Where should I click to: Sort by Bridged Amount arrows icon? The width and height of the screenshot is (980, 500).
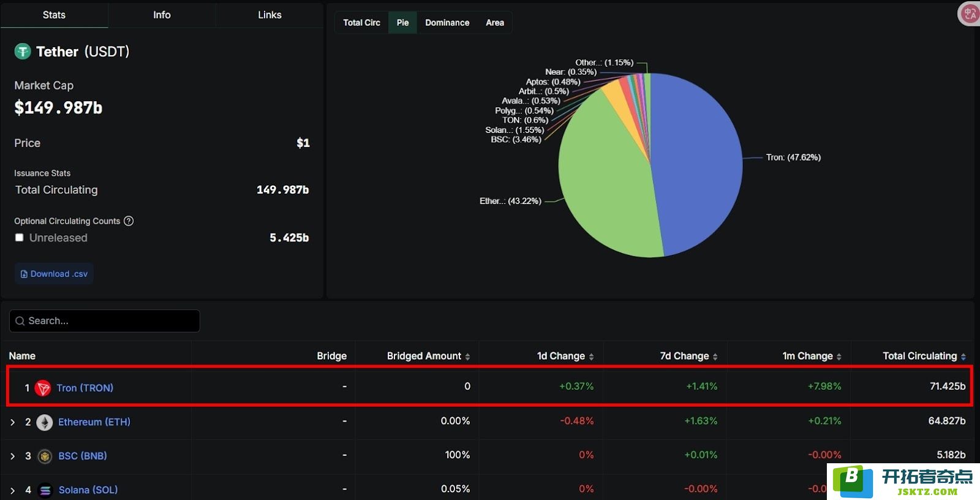point(468,357)
